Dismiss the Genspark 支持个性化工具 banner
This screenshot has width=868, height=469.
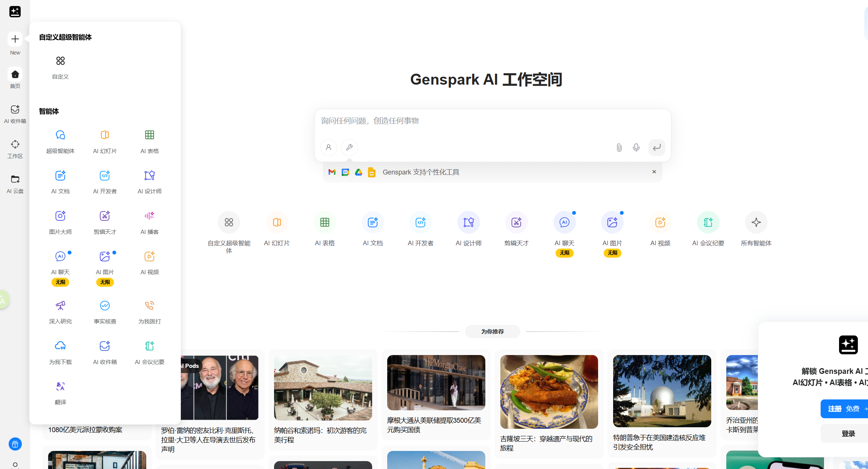(x=654, y=172)
